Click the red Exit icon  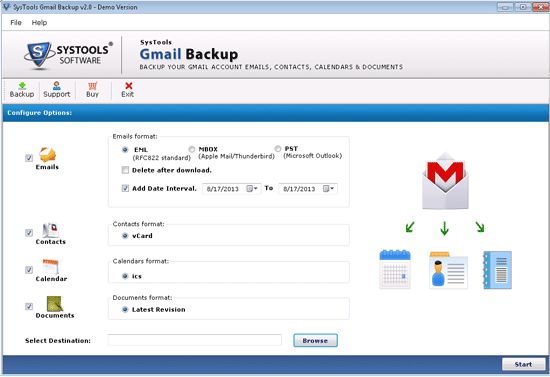click(x=128, y=86)
